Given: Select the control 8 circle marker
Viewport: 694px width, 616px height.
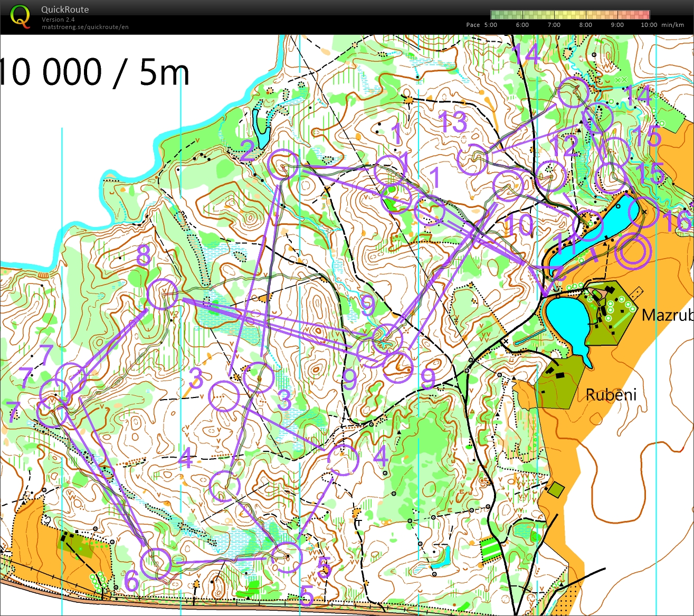Looking at the screenshot, I should pyautogui.click(x=162, y=294).
